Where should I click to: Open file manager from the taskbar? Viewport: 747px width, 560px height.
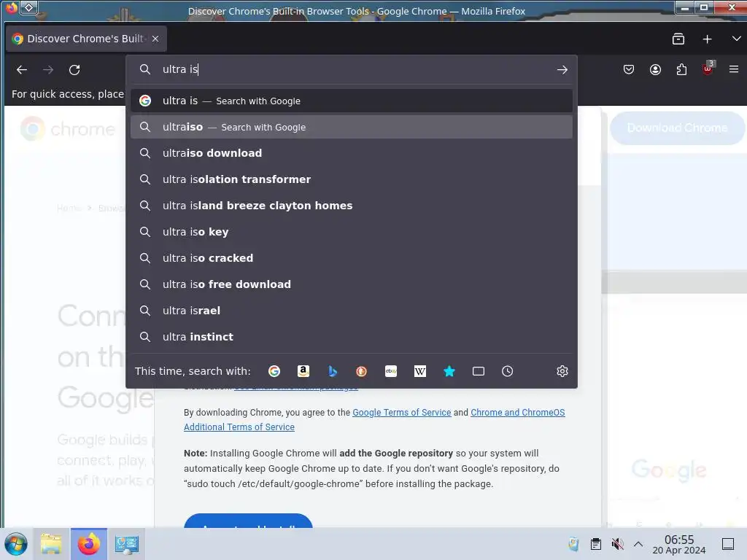point(52,544)
